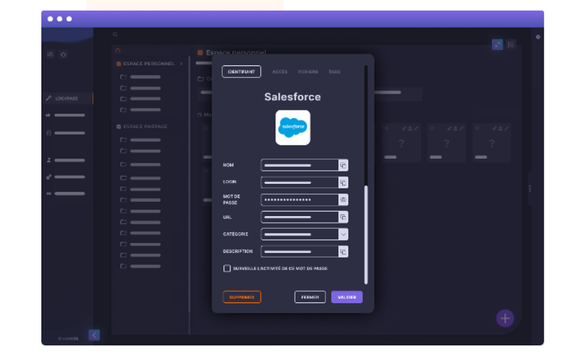Click the key-gear icon in the sidebar
The image size is (588, 364).
(49, 177)
